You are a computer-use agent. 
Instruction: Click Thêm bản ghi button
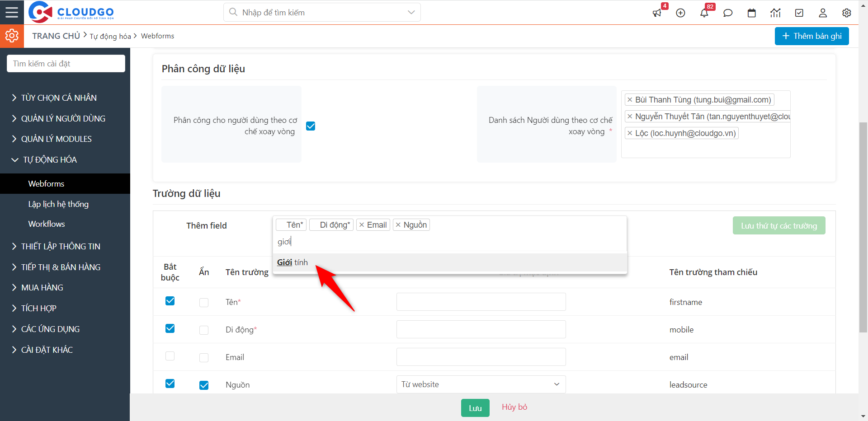pyautogui.click(x=811, y=36)
